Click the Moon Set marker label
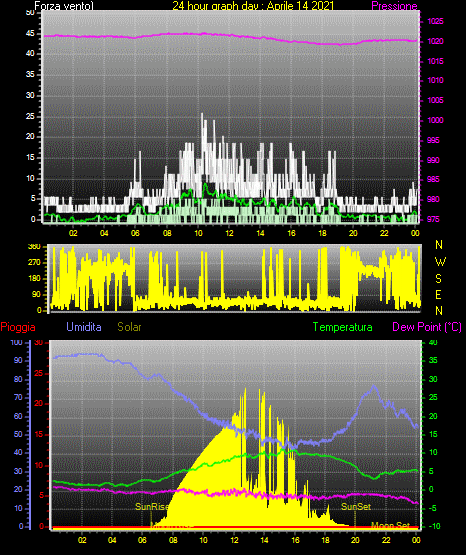This screenshot has height=555, width=466. 390,526
